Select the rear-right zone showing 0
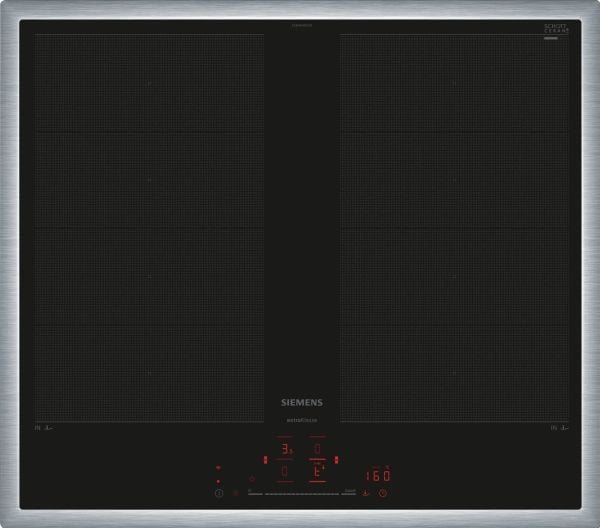 pos(317,449)
